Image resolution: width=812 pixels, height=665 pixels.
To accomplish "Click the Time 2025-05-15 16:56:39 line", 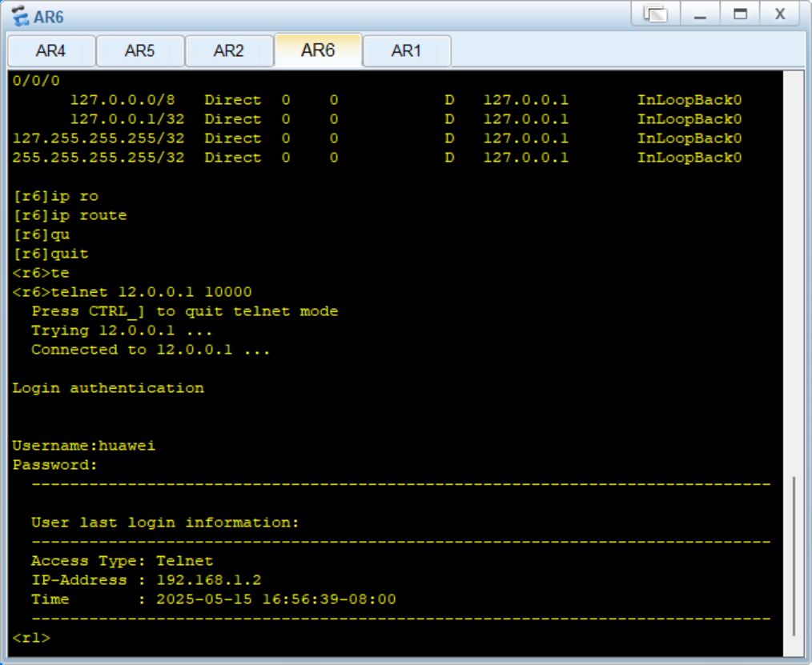I will tap(214, 599).
